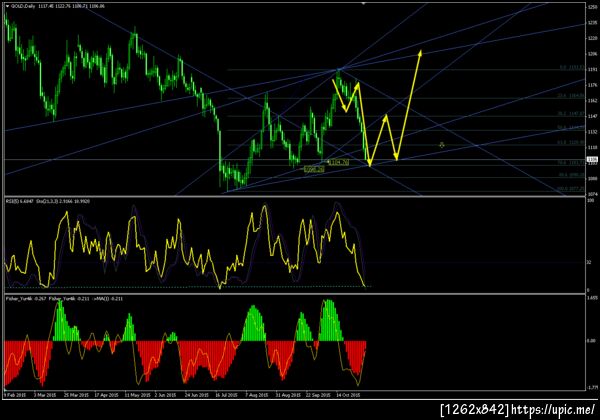Click the 22 Sep 2015 date label
The height and width of the screenshot is (420, 600).
[x=318, y=395]
